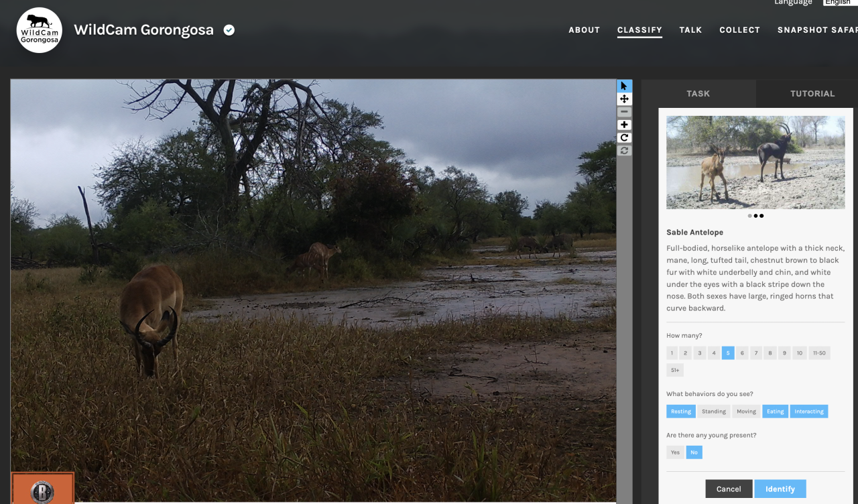This screenshot has height=504, width=858.
Task: Select the pan move tool
Action: (x=624, y=99)
